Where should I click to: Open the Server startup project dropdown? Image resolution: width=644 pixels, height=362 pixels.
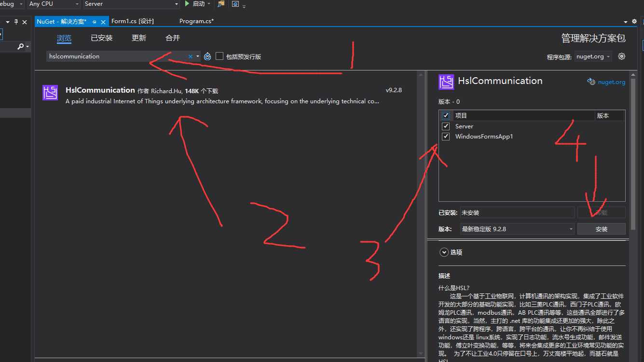pyautogui.click(x=177, y=4)
